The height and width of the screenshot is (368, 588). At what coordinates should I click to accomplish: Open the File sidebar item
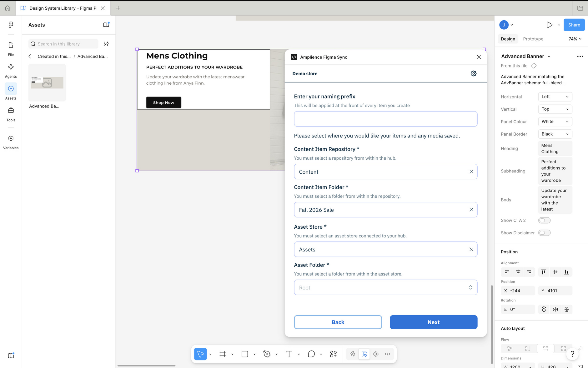[11, 49]
